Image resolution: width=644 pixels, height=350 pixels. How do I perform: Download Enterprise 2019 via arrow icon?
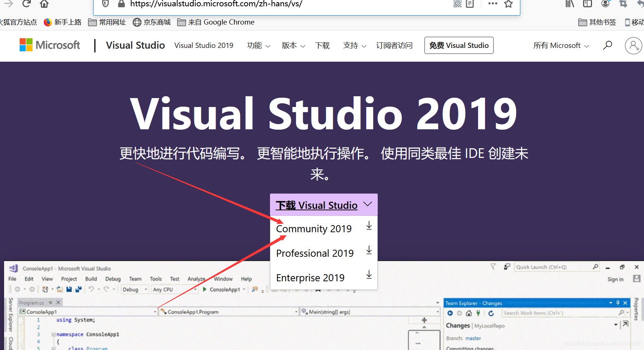point(369,275)
